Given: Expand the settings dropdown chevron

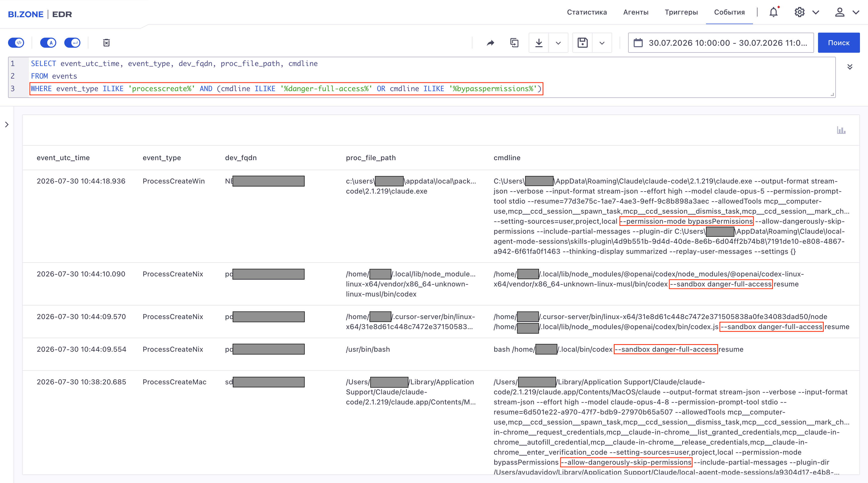Looking at the screenshot, I should point(816,13).
